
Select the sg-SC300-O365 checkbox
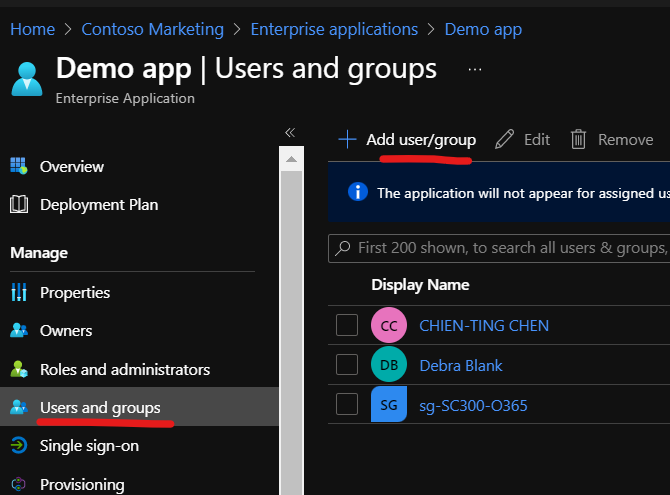[x=347, y=404]
